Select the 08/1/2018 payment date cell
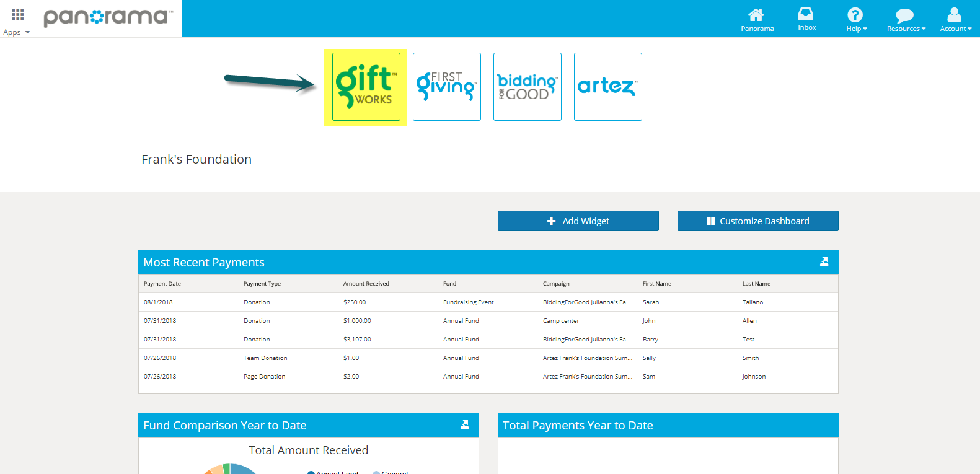Viewport: 980px width, 474px height. (x=158, y=302)
